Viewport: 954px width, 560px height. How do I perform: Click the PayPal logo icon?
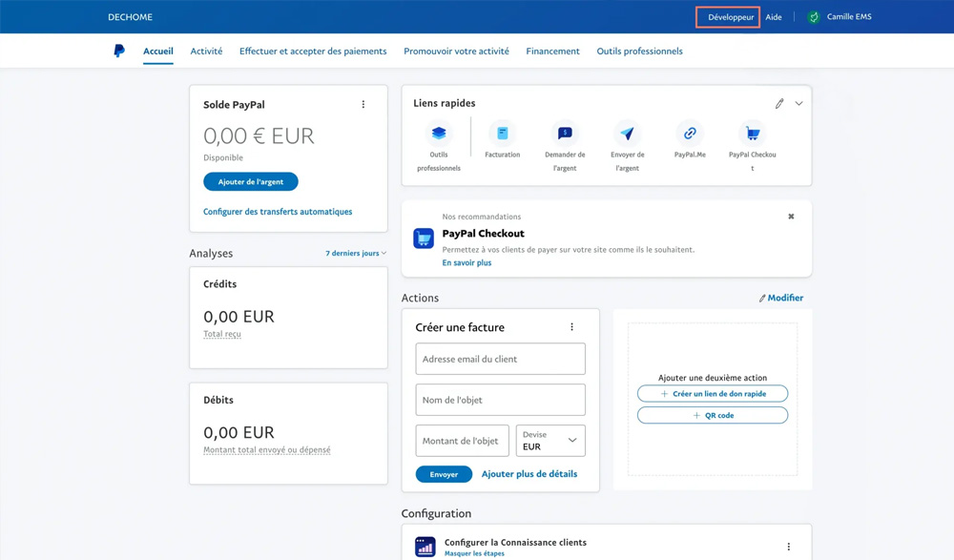tap(118, 52)
